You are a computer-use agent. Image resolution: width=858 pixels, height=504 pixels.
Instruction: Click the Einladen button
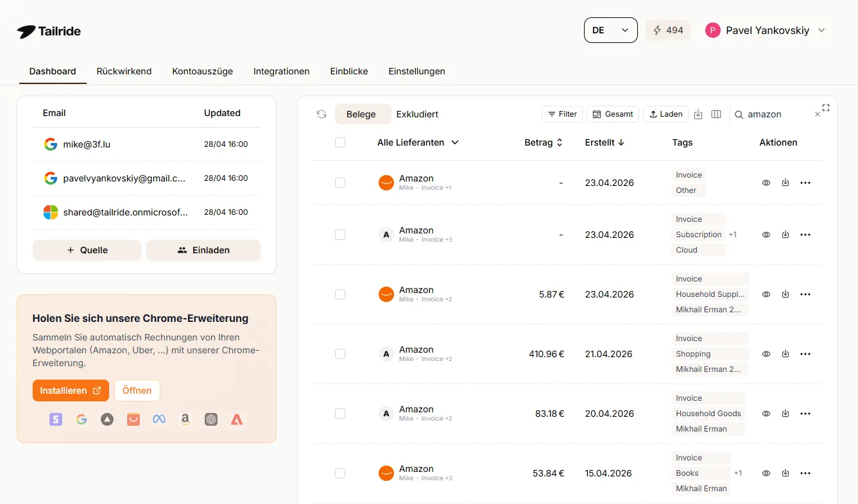(x=203, y=250)
